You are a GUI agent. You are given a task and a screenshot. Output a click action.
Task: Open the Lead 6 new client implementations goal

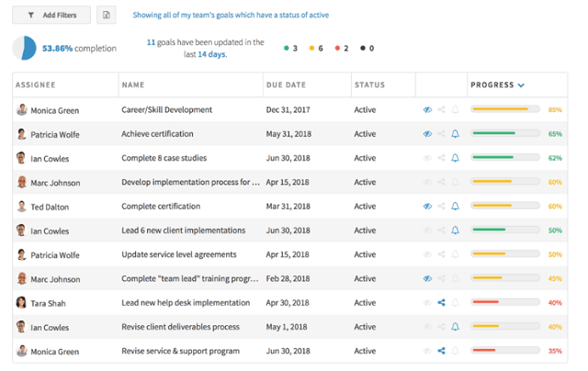(184, 230)
